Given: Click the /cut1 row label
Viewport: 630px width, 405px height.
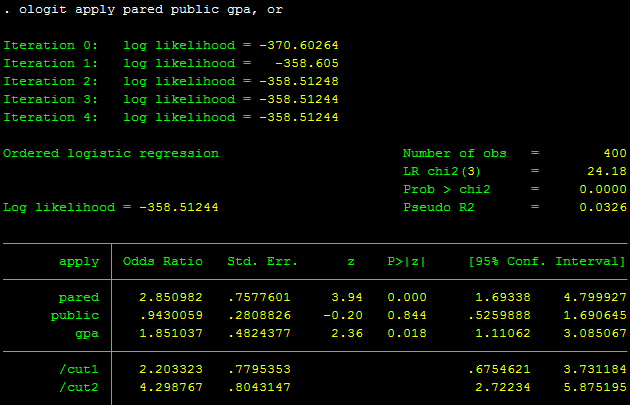Looking at the screenshot, I should pyautogui.click(x=78, y=370).
